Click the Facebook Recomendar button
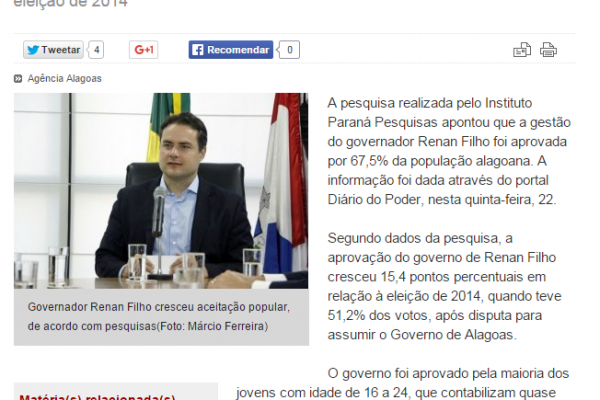 (x=231, y=50)
